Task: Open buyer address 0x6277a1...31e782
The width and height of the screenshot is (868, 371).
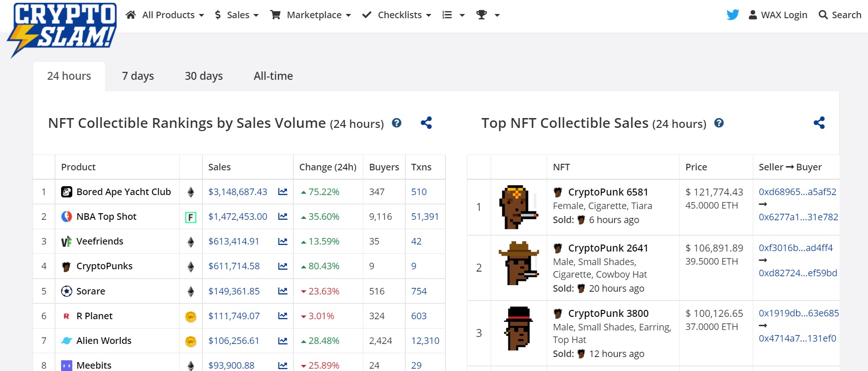Action: pyautogui.click(x=799, y=217)
